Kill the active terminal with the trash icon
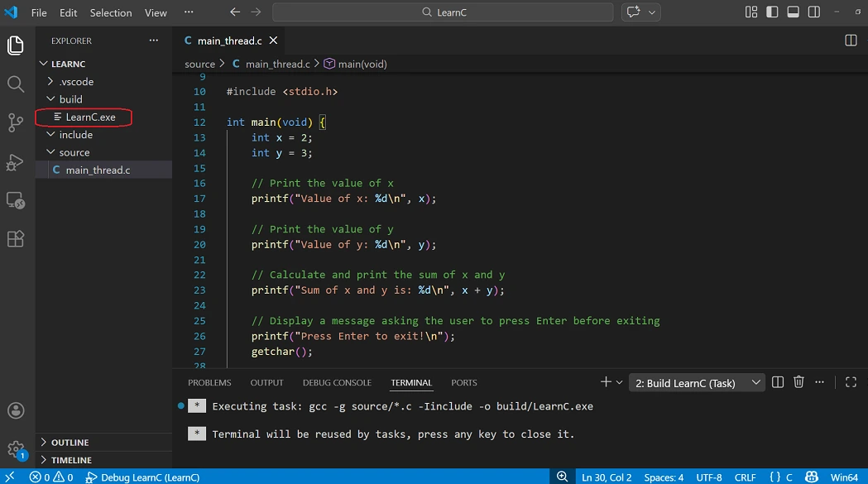The image size is (868, 484). [798, 382]
